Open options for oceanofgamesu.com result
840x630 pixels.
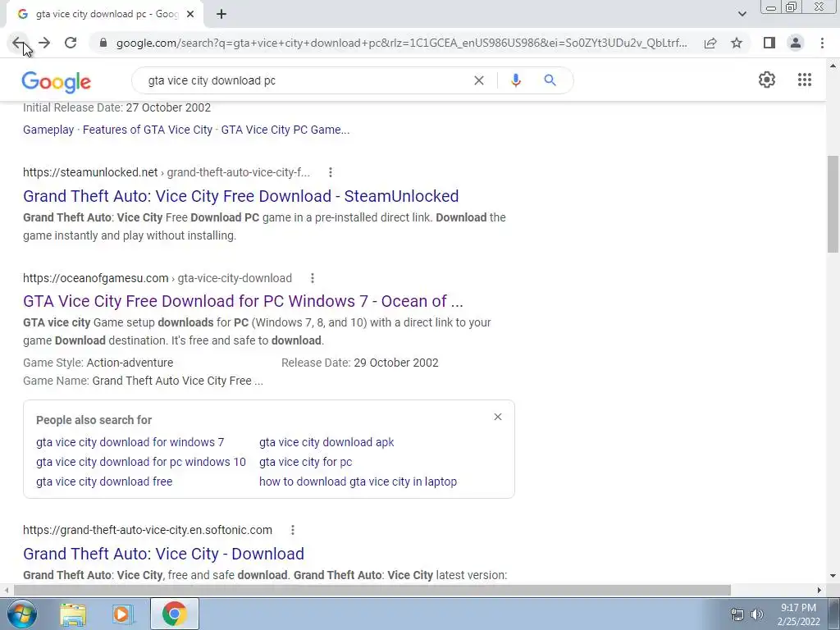click(x=313, y=278)
